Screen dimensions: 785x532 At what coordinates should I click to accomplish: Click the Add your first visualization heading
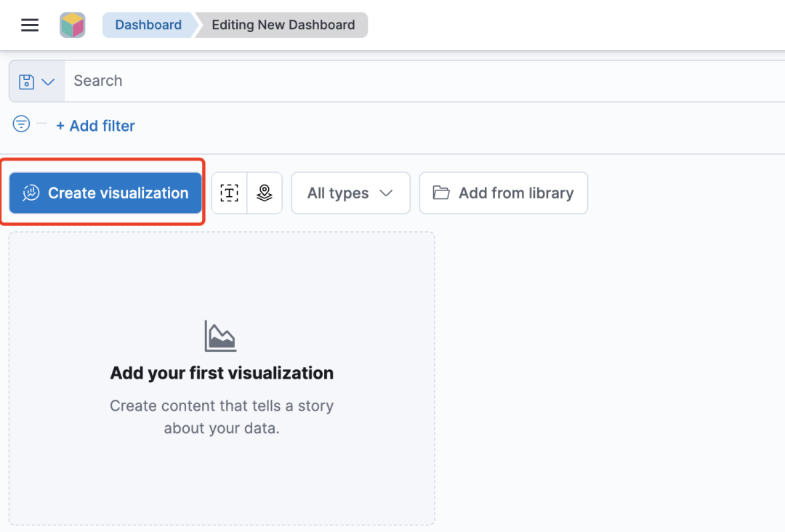(222, 374)
